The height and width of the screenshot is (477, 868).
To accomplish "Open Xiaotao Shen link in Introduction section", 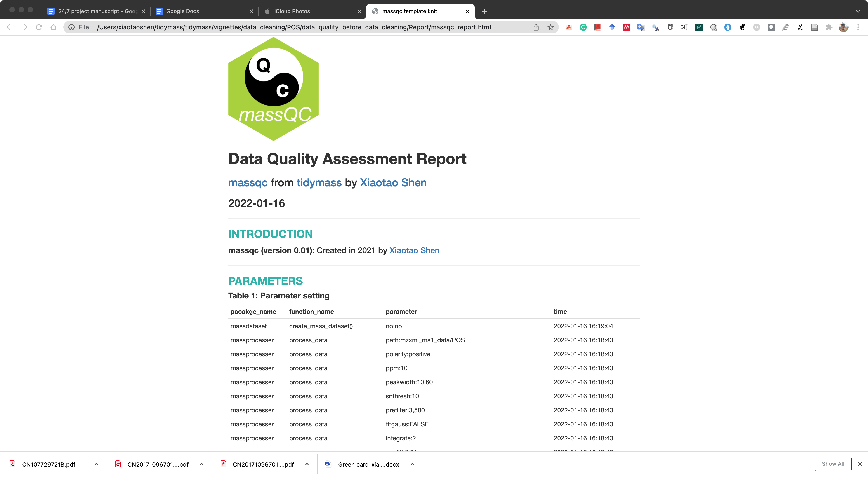I will pyautogui.click(x=414, y=250).
